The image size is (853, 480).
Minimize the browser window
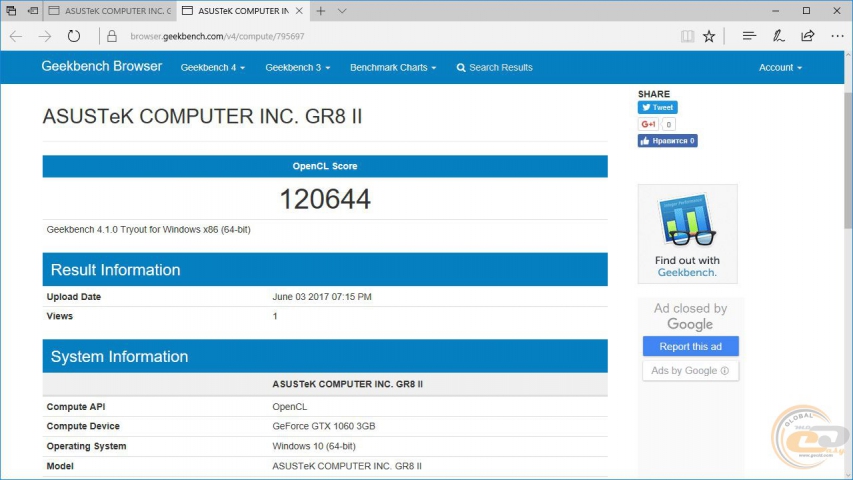click(776, 11)
